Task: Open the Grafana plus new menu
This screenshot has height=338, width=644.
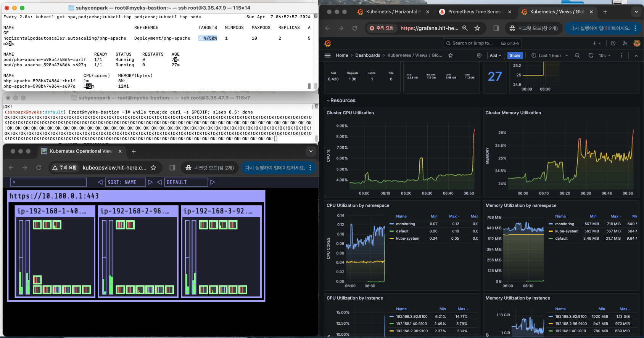Action: tap(596, 43)
